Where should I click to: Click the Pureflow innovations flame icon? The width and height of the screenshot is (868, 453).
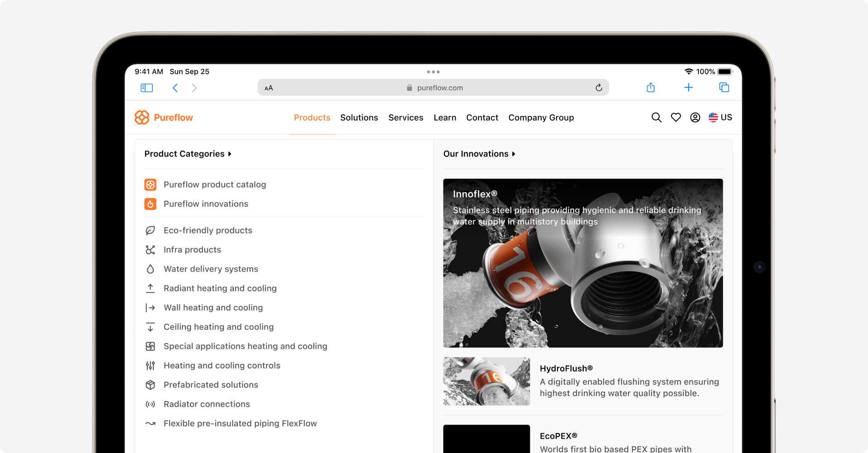coord(151,204)
